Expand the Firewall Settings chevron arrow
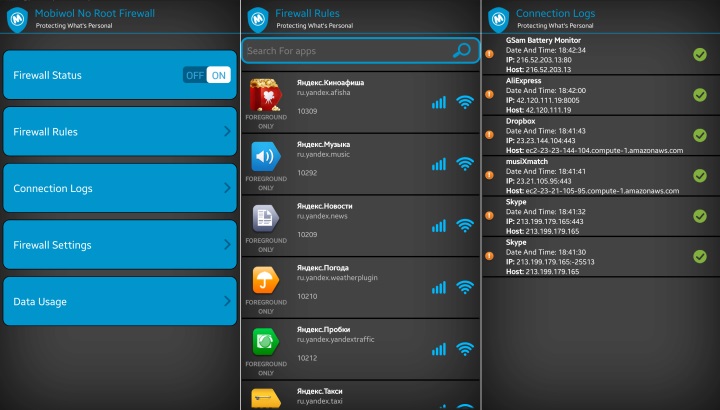 click(227, 245)
